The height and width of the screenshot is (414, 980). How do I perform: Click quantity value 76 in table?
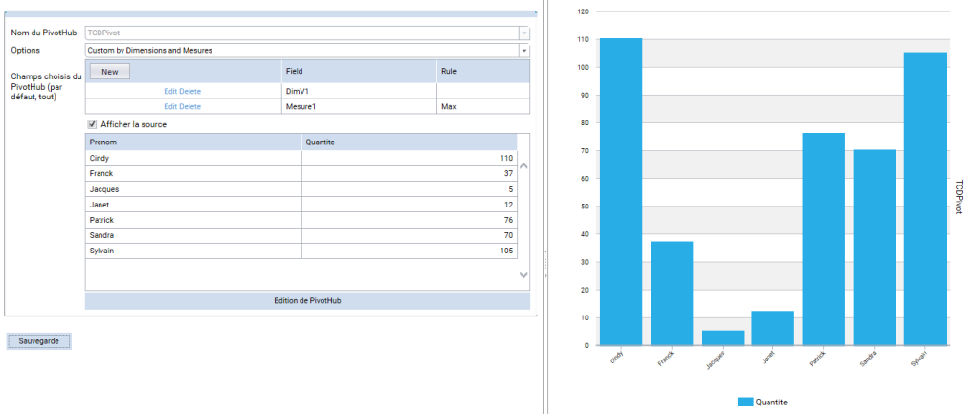(508, 220)
